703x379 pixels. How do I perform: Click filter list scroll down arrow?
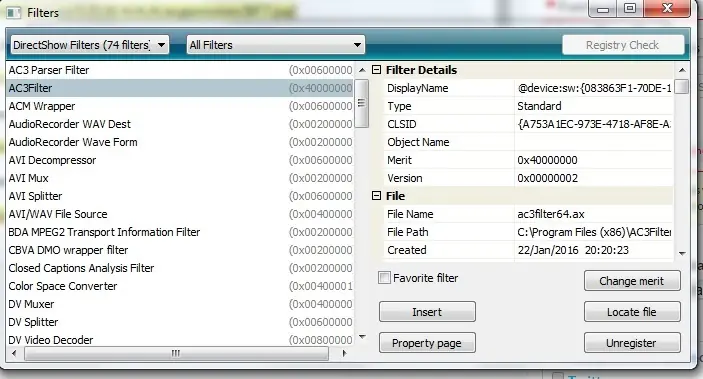click(x=362, y=336)
